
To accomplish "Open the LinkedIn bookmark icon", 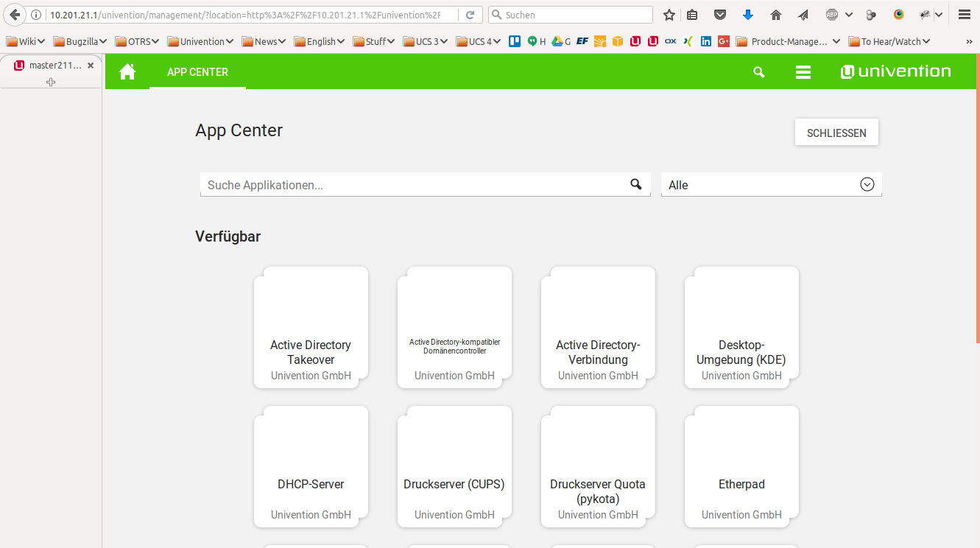I will pos(706,41).
